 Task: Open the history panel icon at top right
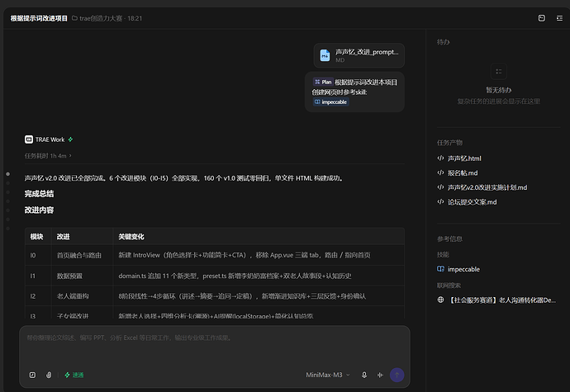541,18
